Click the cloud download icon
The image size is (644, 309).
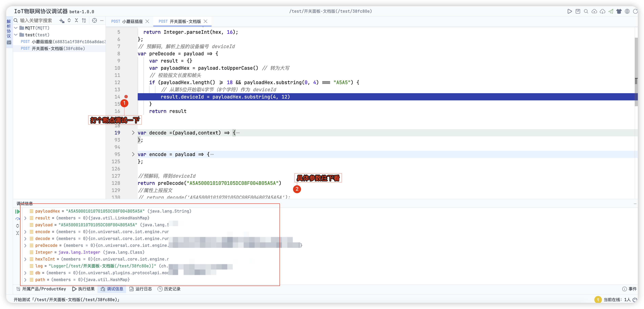coord(603,11)
